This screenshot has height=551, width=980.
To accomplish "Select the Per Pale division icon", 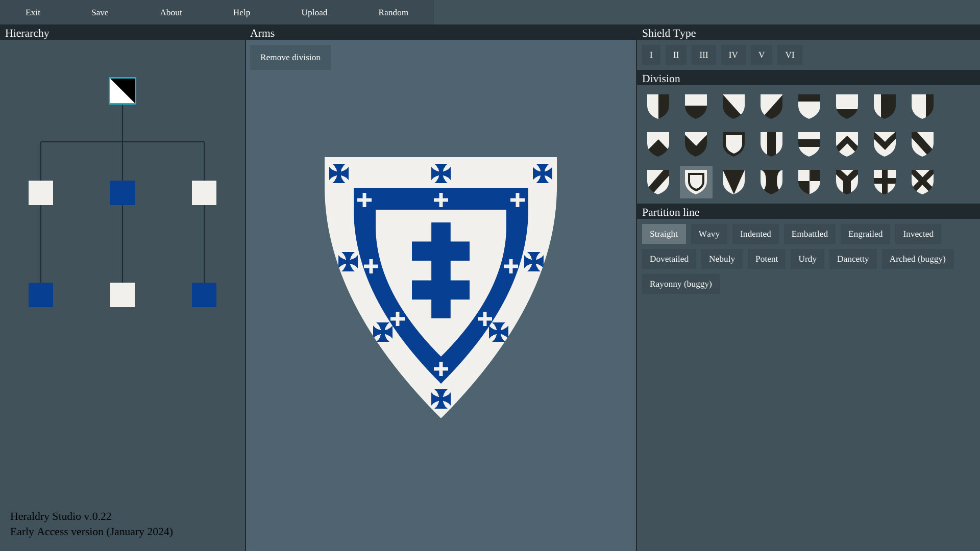I will [x=658, y=106].
